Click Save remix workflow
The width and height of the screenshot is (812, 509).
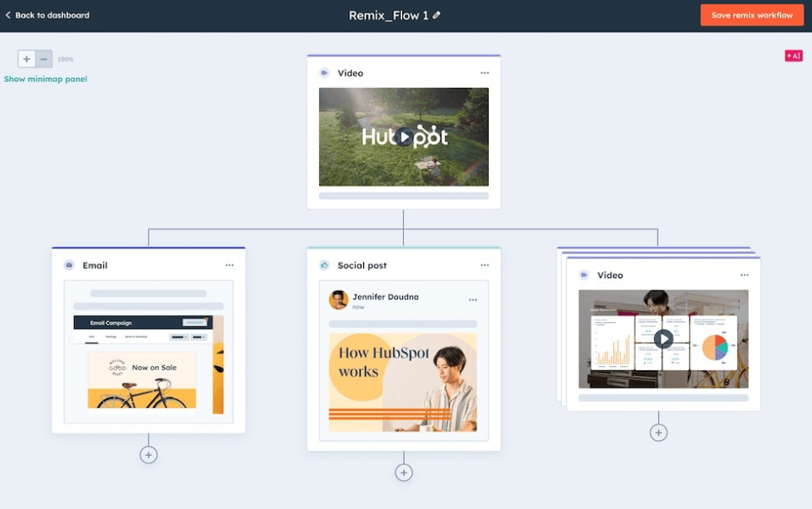pyautogui.click(x=750, y=14)
